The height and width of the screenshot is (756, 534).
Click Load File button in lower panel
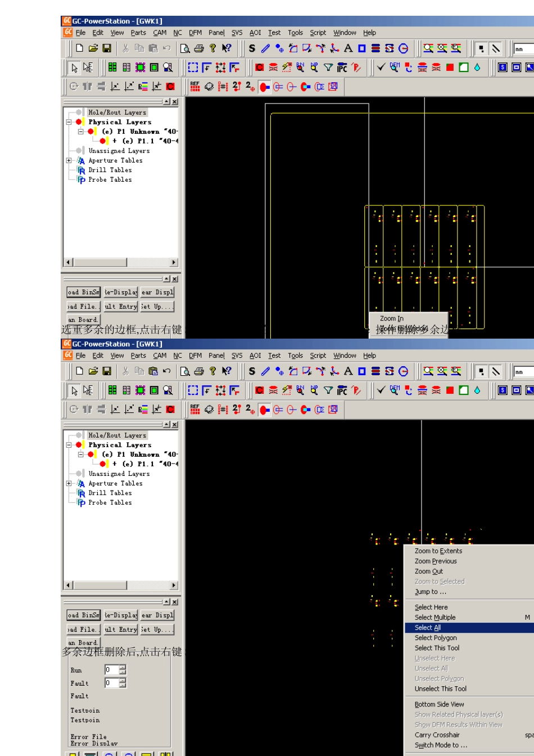[x=84, y=630]
